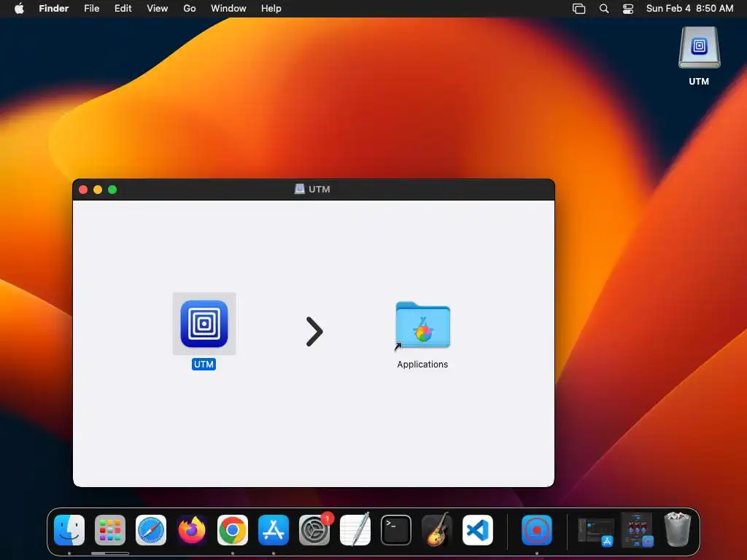Image resolution: width=747 pixels, height=560 pixels.
Task: Open the Trash from the Dock
Action: 678,529
